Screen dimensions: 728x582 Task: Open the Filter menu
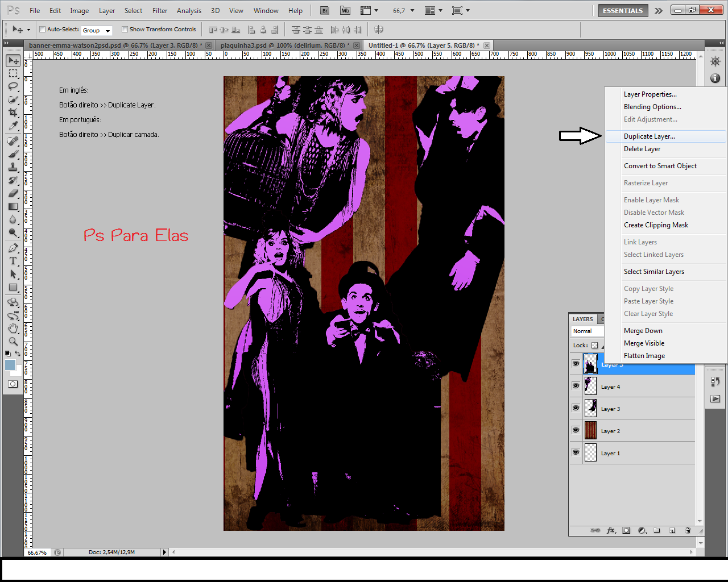[x=160, y=10]
